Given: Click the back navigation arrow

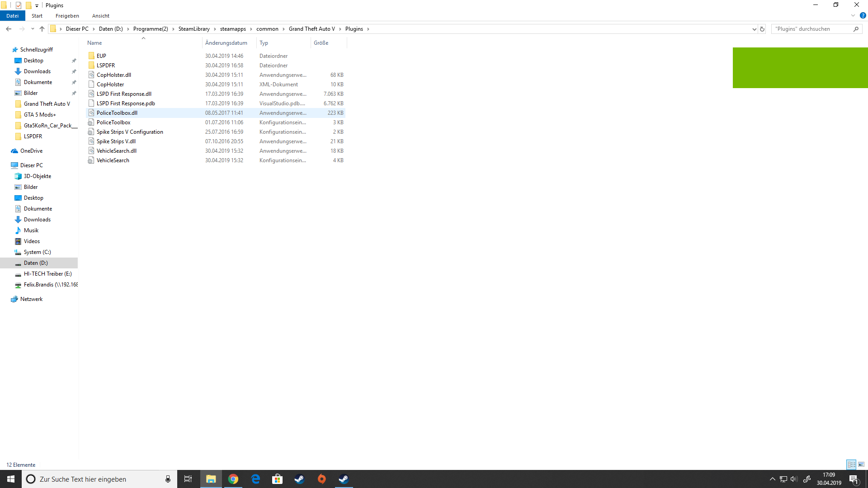Looking at the screenshot, I should [9, 29].
